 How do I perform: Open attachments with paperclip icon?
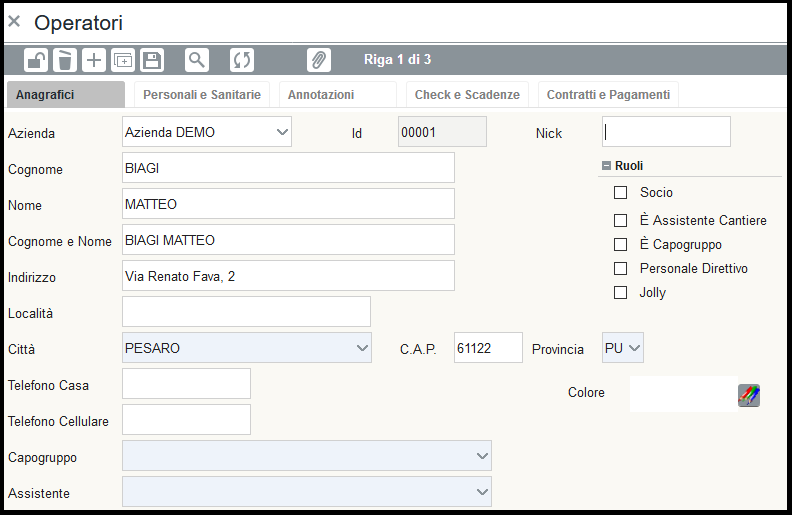pyautogui.click(x=318, y=60)
